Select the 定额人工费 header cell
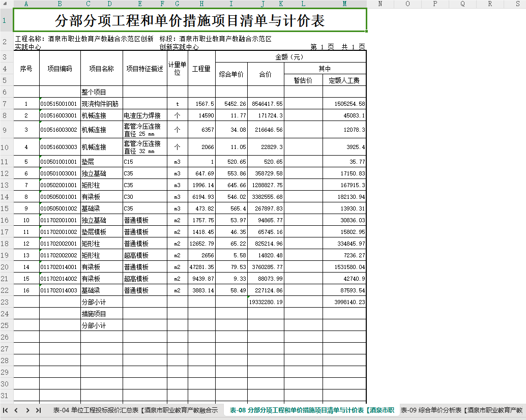This screenshot has height=420, width=526. pos(344,80)
